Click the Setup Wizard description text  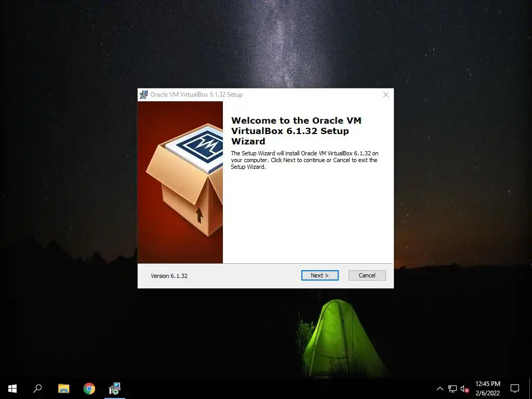point(304,160)
